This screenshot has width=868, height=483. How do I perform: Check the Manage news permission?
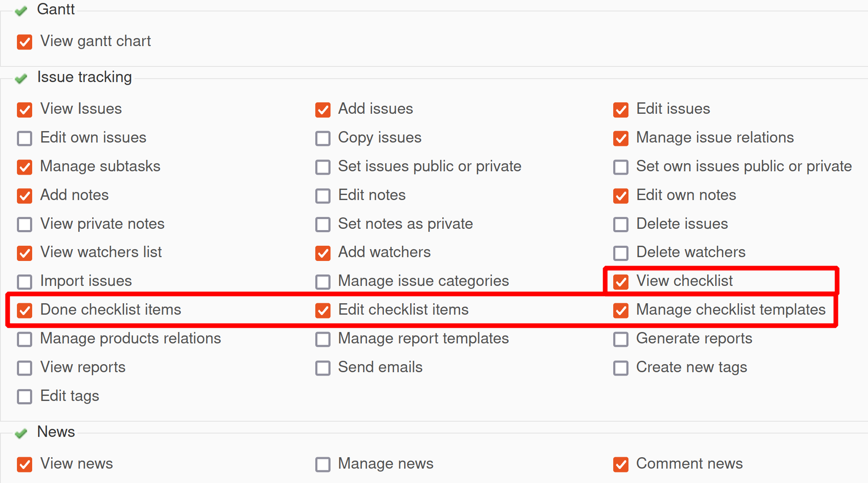[323, 464]
